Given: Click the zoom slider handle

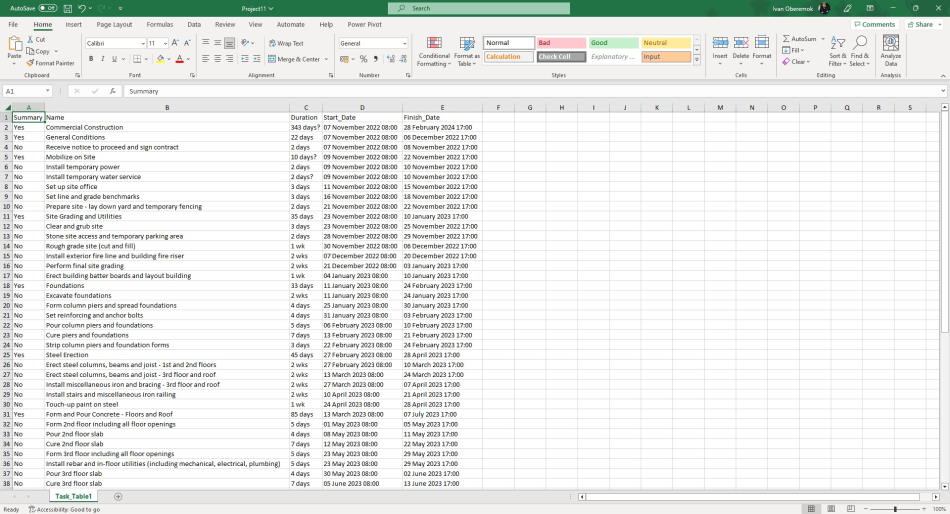Looking at the screenshot, I should (895, 509).
